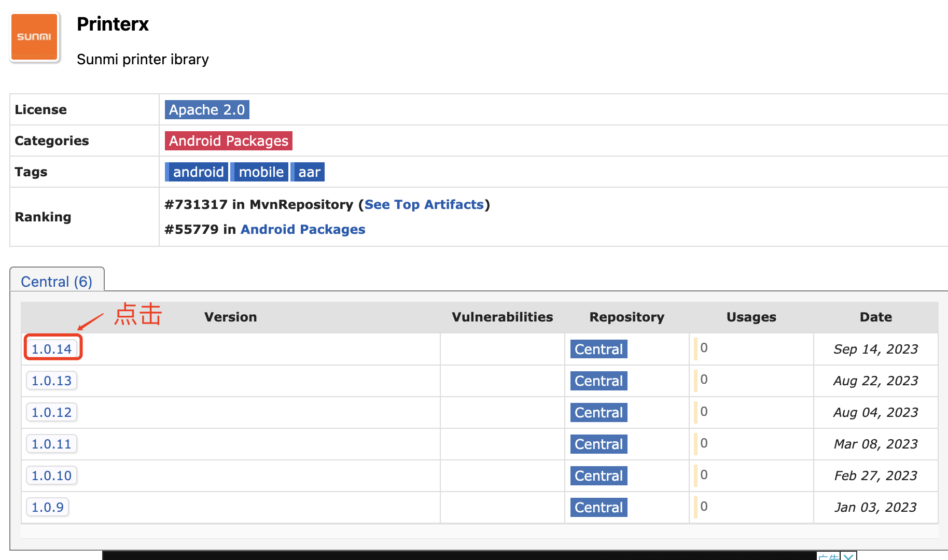Open version 1.0.10
The width and height of the screenshot is (948, 560).
[x=52, y=475]
